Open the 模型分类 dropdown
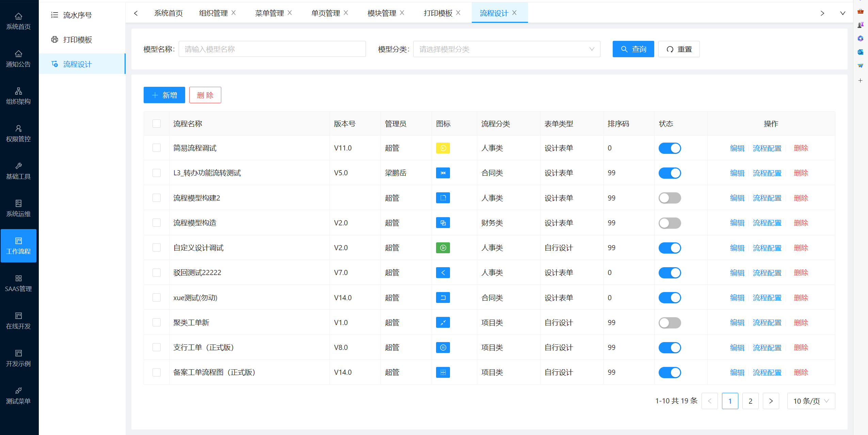 pos(507,49)
